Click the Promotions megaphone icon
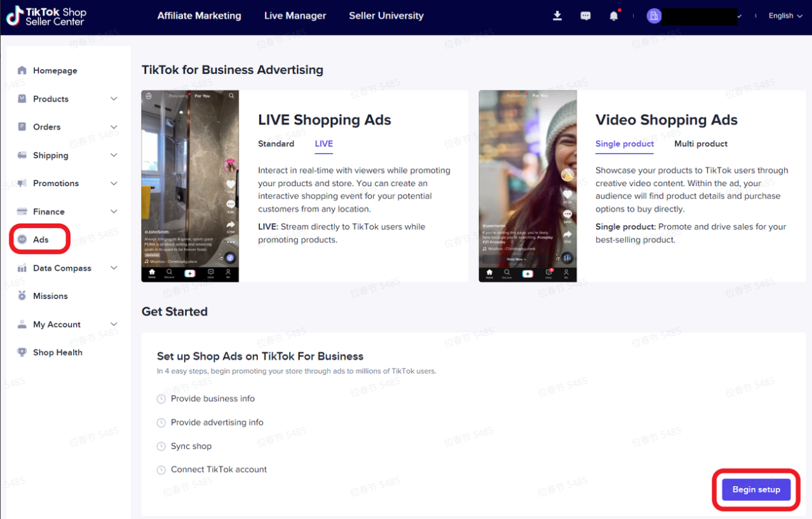The height and width of the screenshot is (519, 812). pos(22,184)
